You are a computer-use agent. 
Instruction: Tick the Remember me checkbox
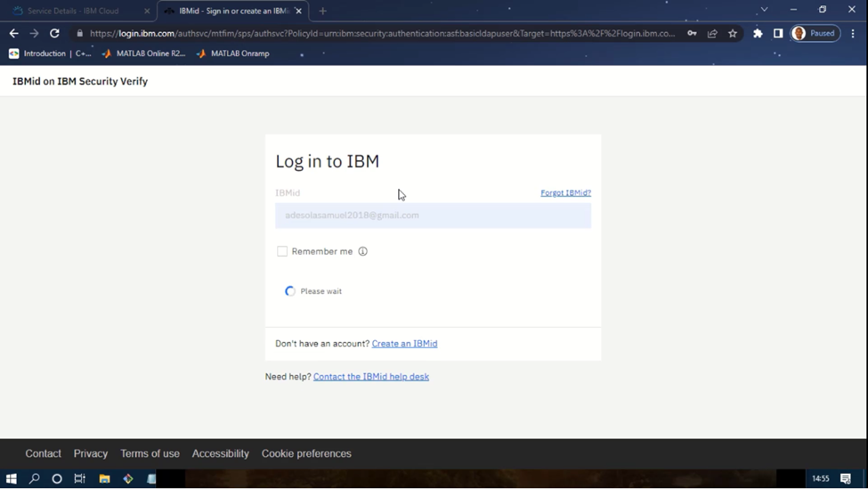[x=282, y=251]
